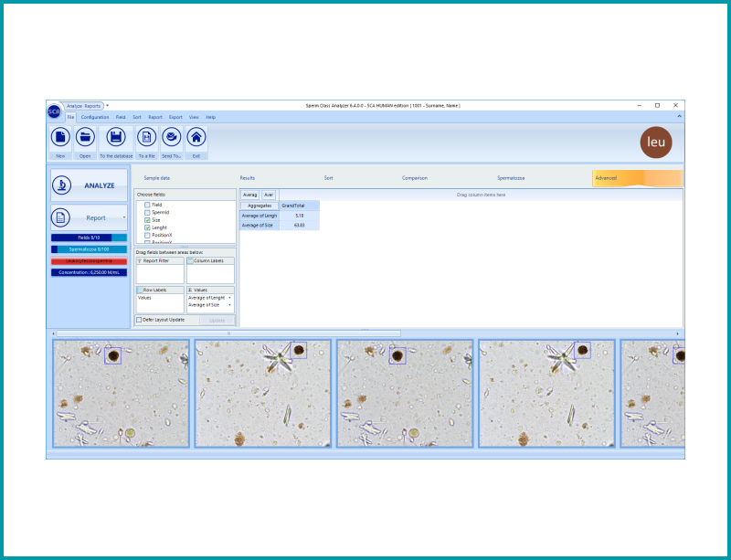Open the Help menu
Viewport: 731px width, 560px height.
tap(211, 118)
